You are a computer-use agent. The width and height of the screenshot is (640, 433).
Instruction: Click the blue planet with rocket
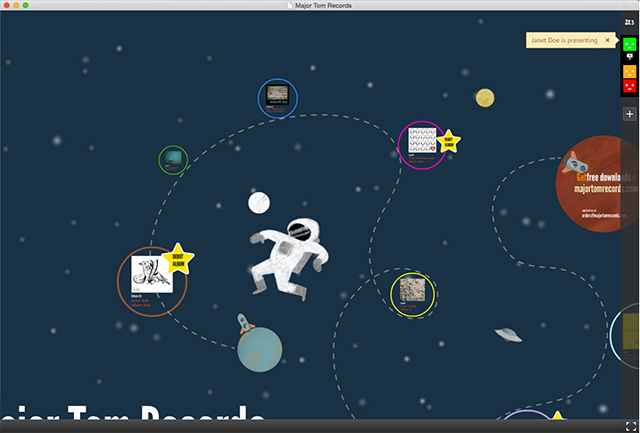point(260,349)
